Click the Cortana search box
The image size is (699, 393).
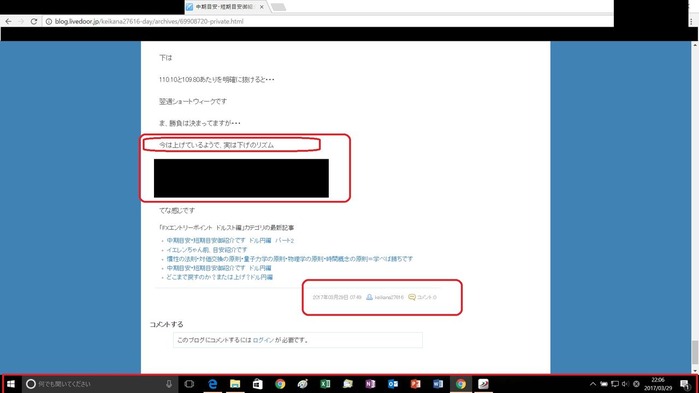point(99,384)
